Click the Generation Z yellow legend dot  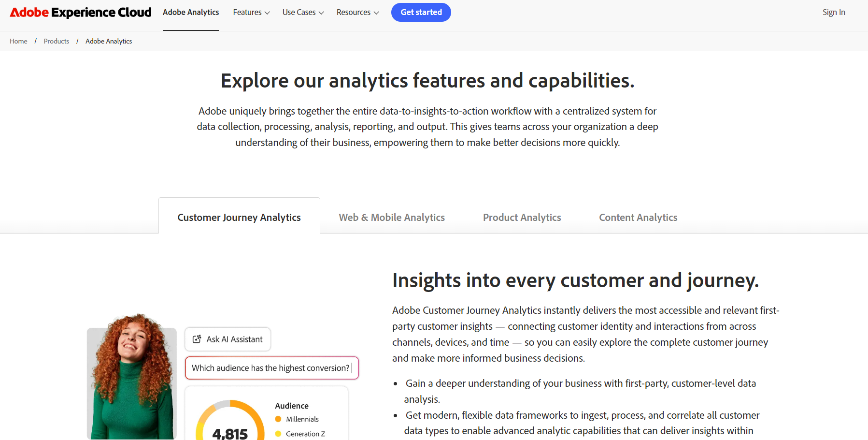pos(278,434)
